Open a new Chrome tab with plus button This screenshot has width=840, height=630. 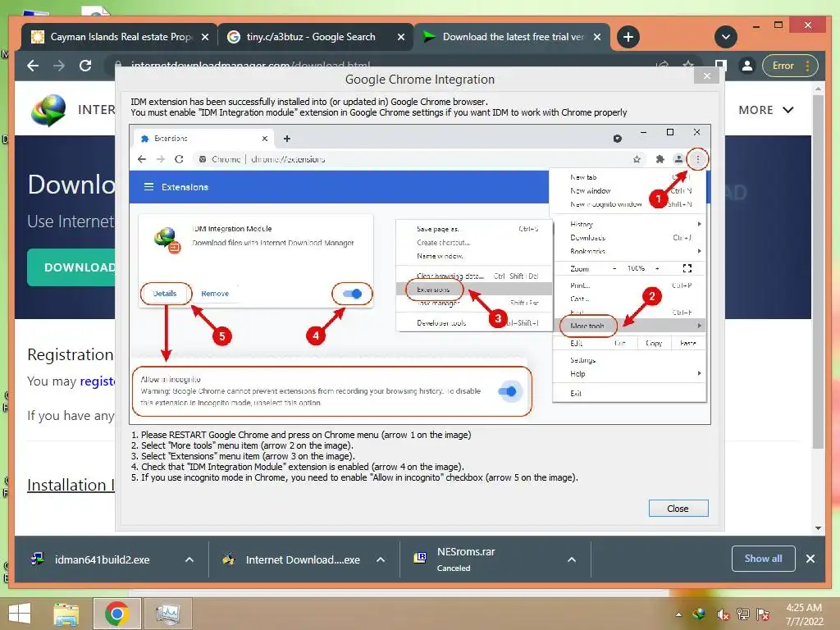(628, 37)
